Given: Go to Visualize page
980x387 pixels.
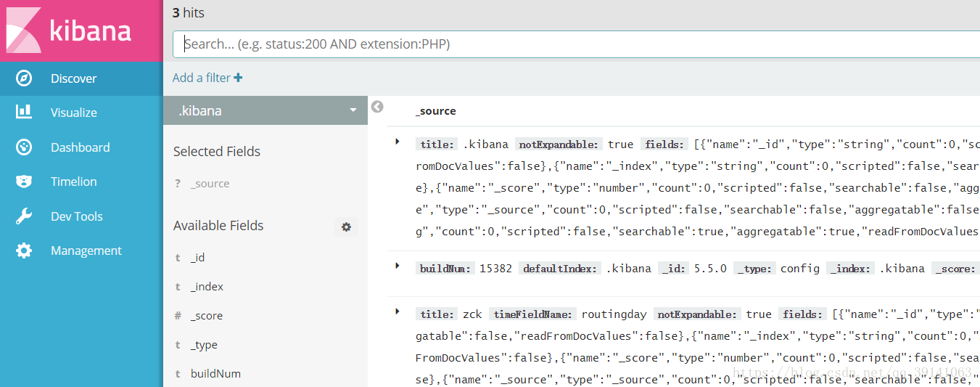Looking at the screenshot, I should pos(81,113).
